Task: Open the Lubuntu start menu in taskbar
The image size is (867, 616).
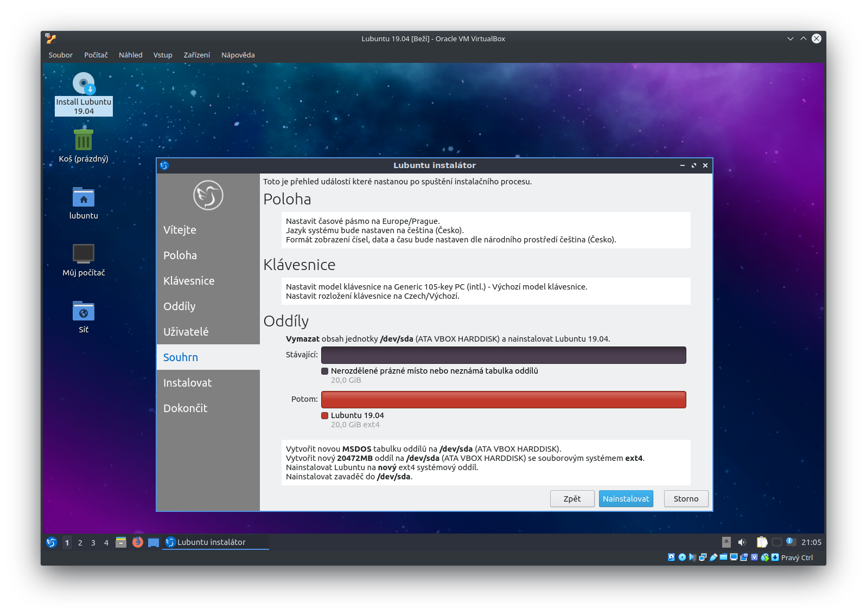Action: click(52, 542)
